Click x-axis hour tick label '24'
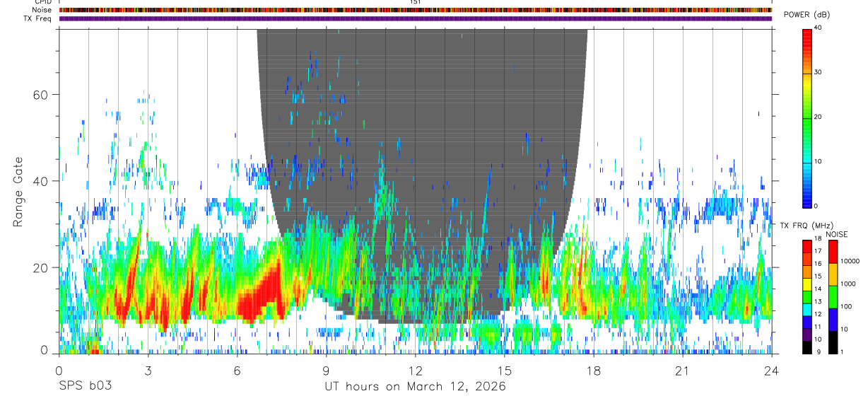Screen dimensions: 868x401 click(771, 370)
